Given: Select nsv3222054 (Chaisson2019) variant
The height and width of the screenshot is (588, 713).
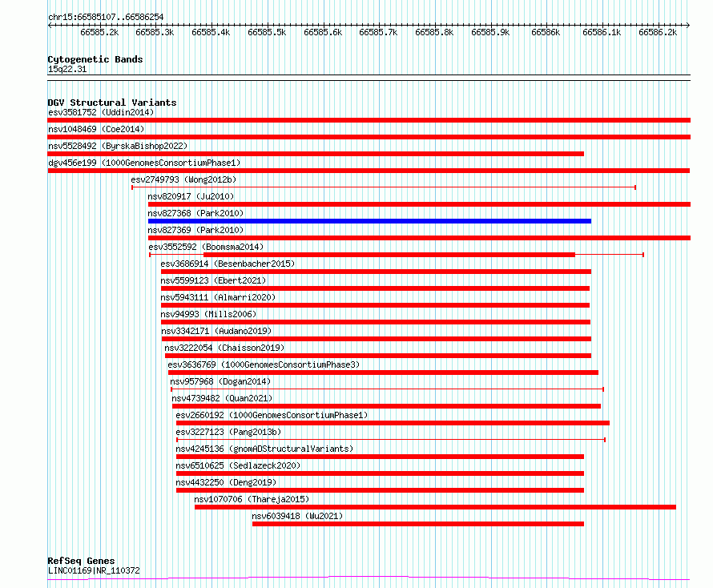Looking at the screenshot, I should [378, 356].
